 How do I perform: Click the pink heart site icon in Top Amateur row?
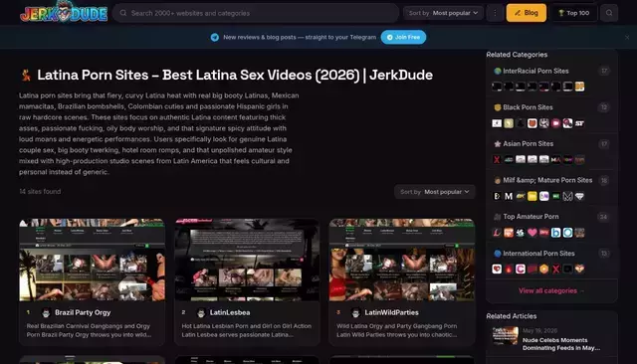[532, 233]
